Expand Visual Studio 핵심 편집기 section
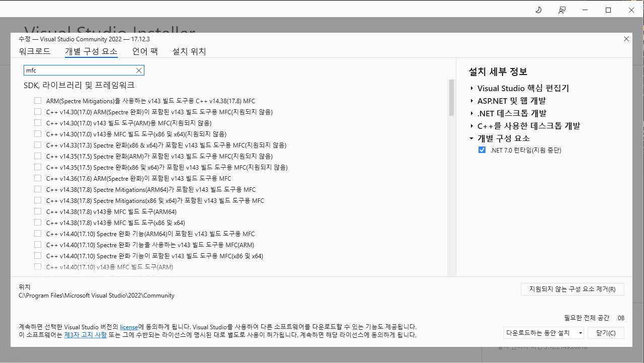 click(472, 88)
